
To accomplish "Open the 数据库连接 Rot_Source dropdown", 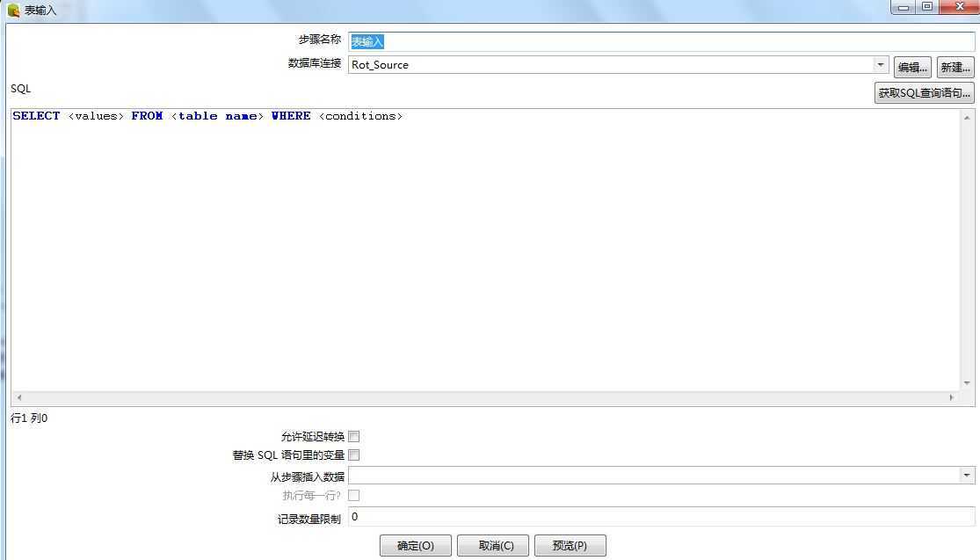I will click(x=880, y=64).
